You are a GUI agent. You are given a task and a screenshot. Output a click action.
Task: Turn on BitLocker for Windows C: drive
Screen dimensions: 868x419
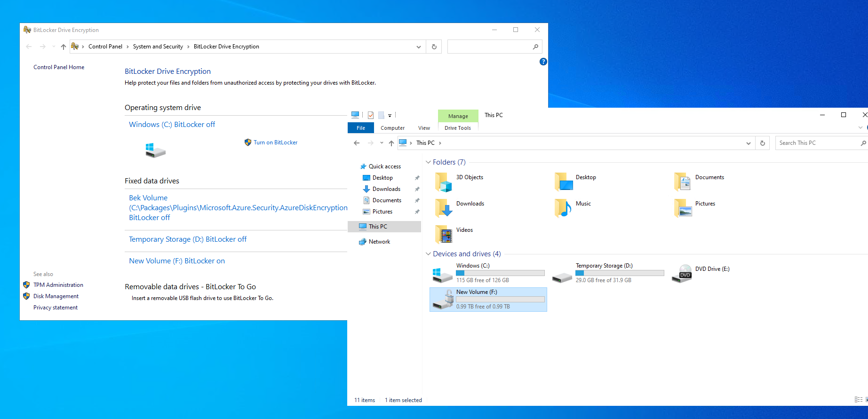coord(275,142)
